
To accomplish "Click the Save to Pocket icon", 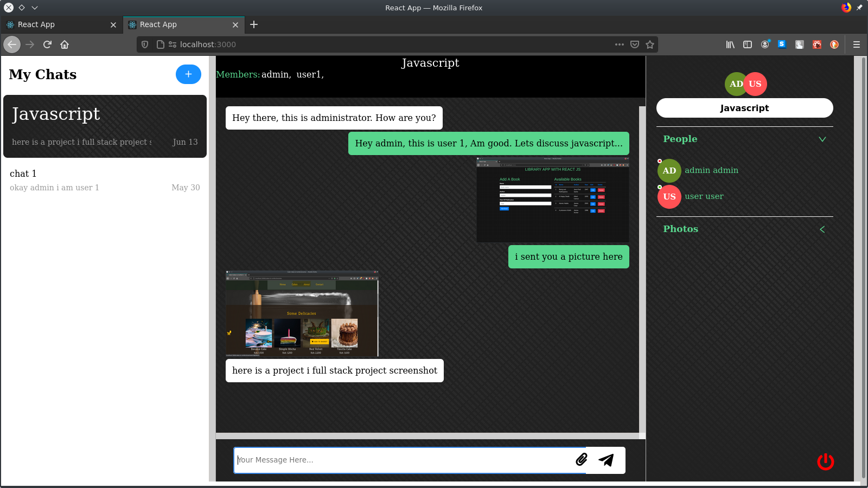I will pyautogui.click(x=635, y=44).
